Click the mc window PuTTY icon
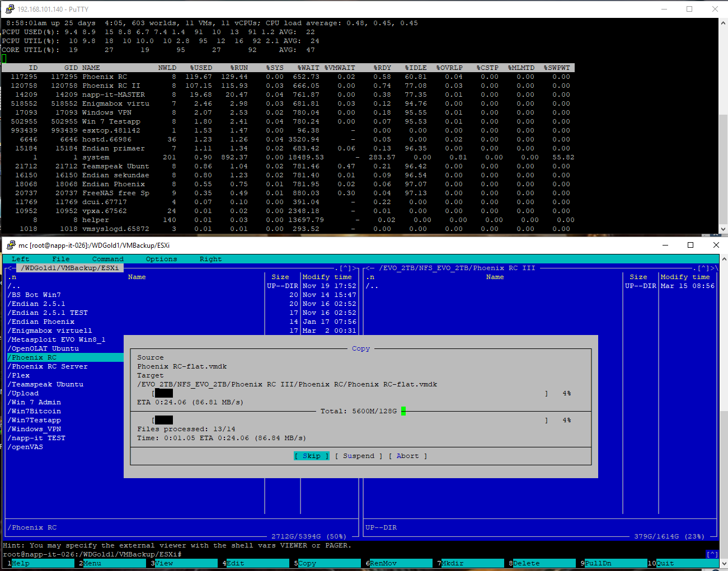The width and height of the screenshot is (728, 571). click(11, 245)
